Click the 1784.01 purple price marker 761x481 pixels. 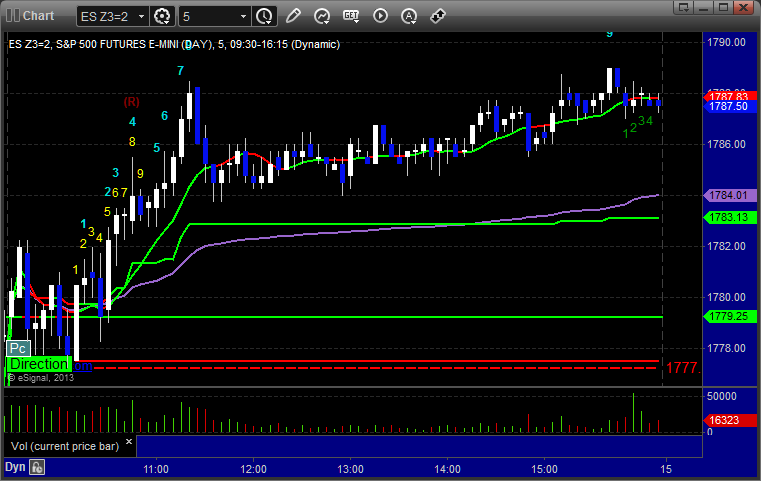point(729,195)
